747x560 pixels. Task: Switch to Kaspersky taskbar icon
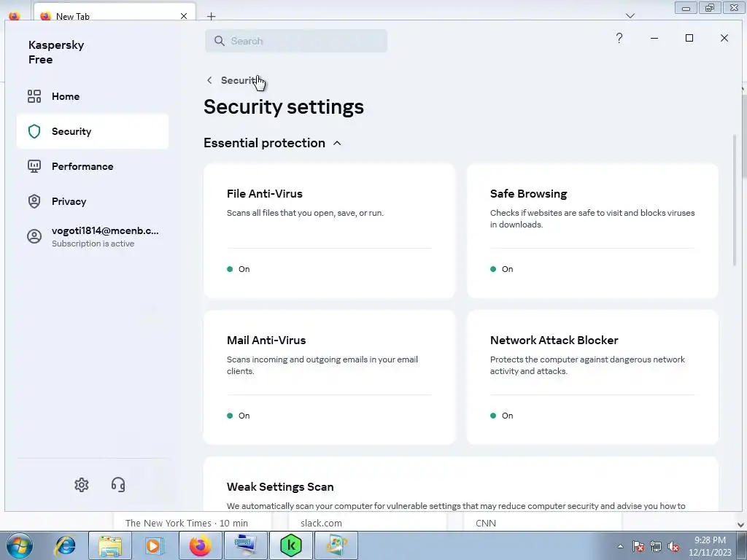click(x=291, y=545)
